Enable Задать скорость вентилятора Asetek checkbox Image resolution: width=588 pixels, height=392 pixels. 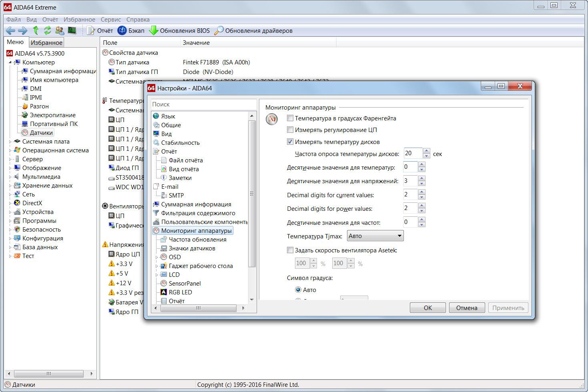pyautogui.click(x=290, y=250)
